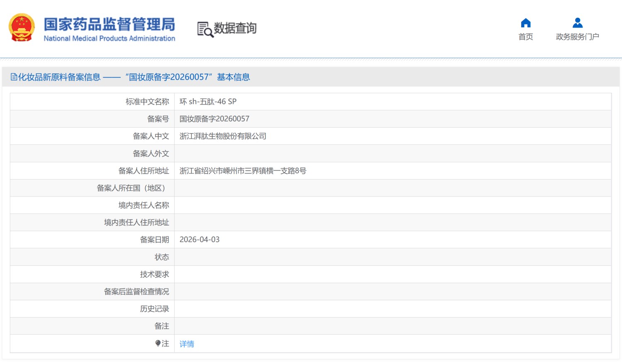Click the National Medical Products Administration English text
Screen dimensions: 622x364
coord(109,39)
